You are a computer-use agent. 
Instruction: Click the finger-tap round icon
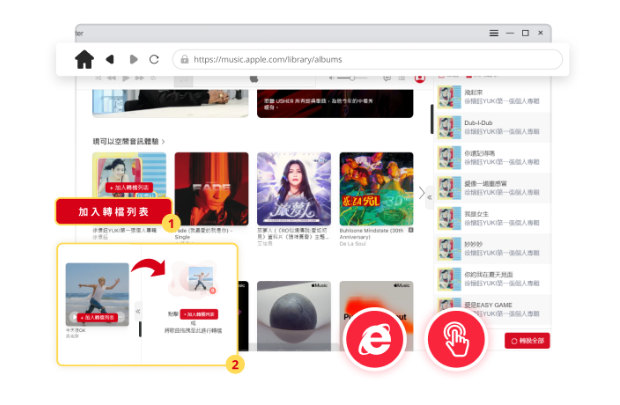click(457, 339)
